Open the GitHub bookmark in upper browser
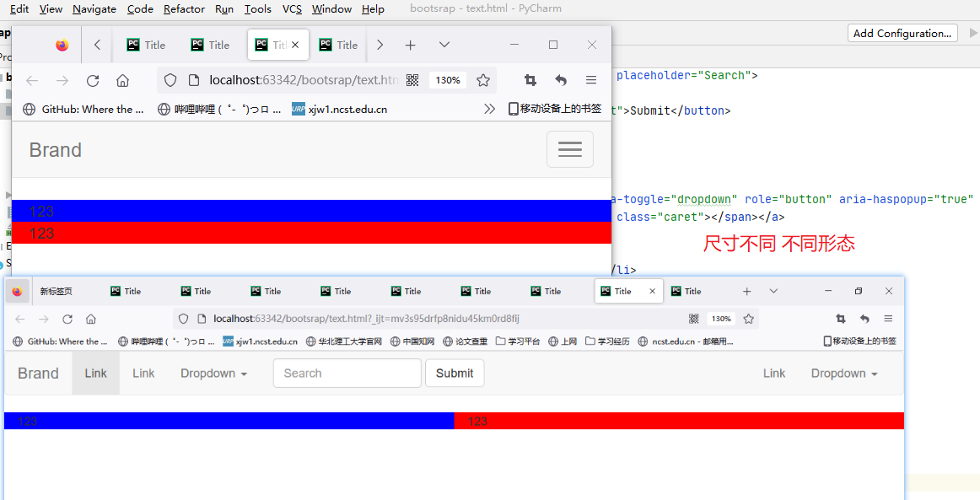The height and width of the screenshot is (500, 980). tap(83, 110)
